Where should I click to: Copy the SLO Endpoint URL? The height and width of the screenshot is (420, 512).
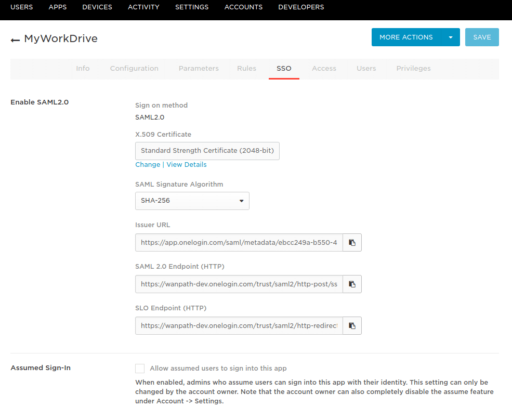coord(352,326)
